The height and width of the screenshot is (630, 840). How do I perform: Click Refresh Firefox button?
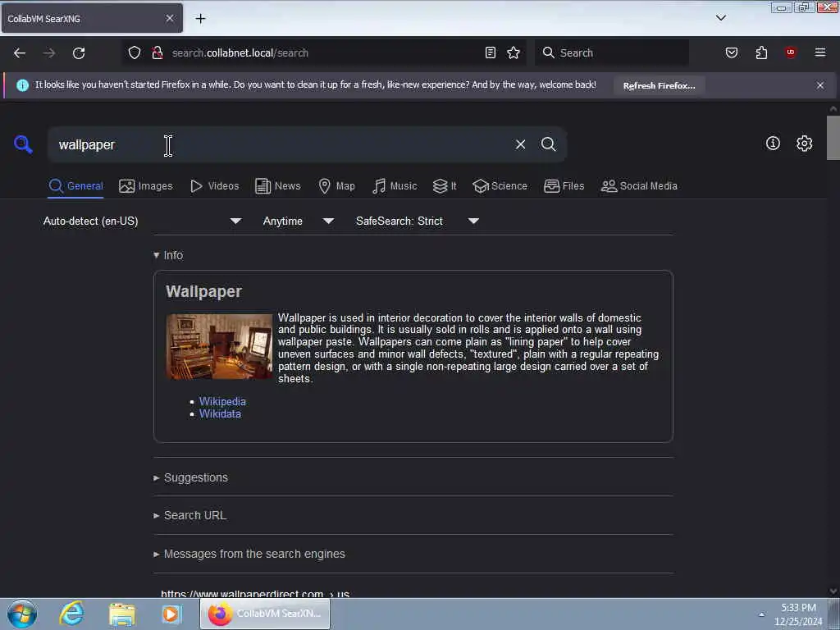pyautogui.click(x=659, y=85)
